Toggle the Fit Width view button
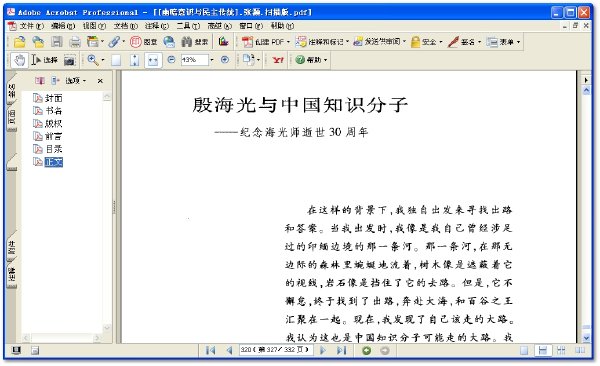 coord(153,60)
